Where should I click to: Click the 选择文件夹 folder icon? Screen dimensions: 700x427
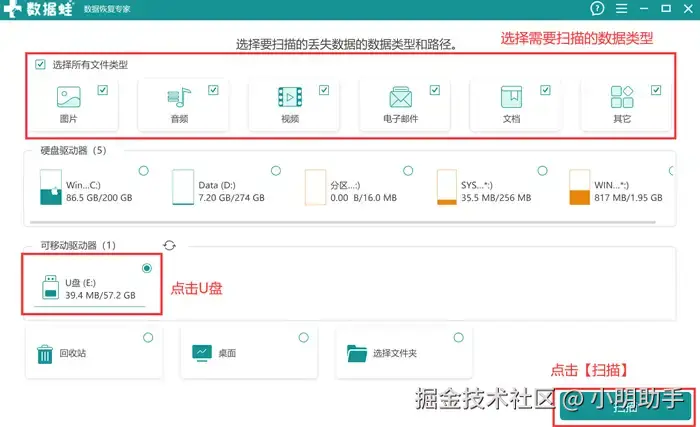click(357, 353)
